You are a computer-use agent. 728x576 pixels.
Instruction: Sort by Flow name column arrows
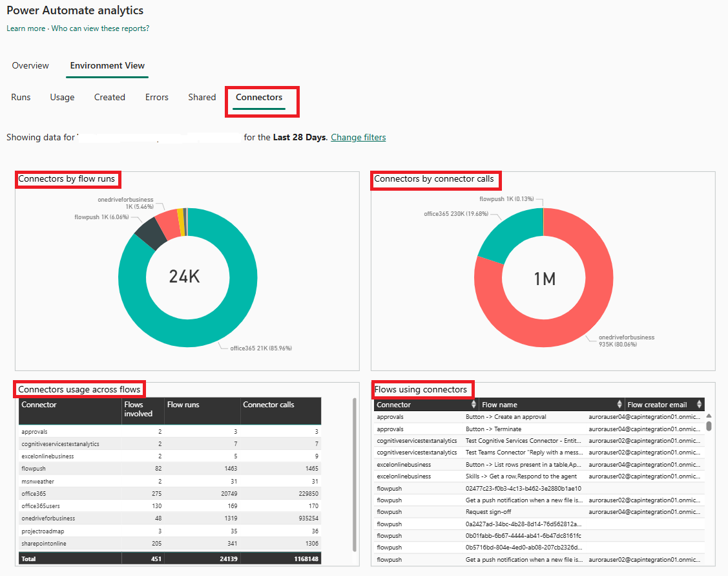point(619,404)
